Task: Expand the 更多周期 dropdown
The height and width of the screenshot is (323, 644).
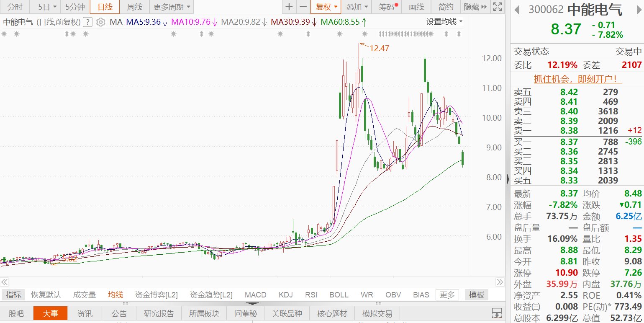Action: pos(172,7)
